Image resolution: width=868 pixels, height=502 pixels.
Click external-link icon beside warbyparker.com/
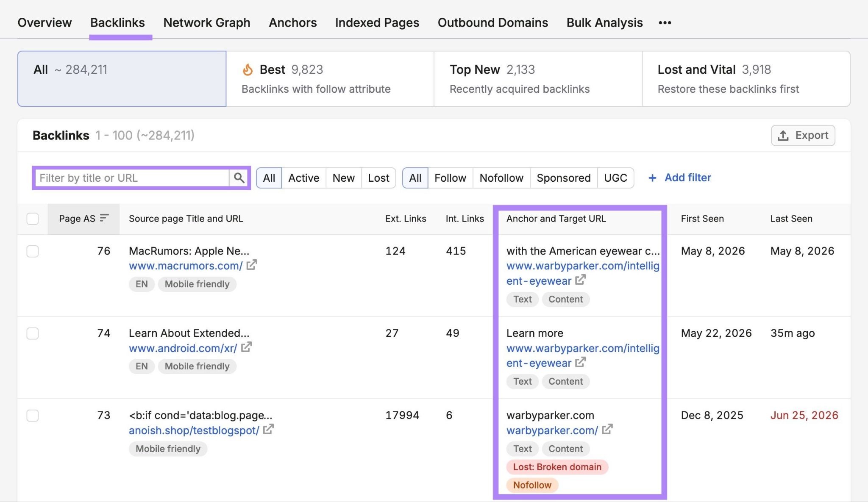[x=607, y=430]
